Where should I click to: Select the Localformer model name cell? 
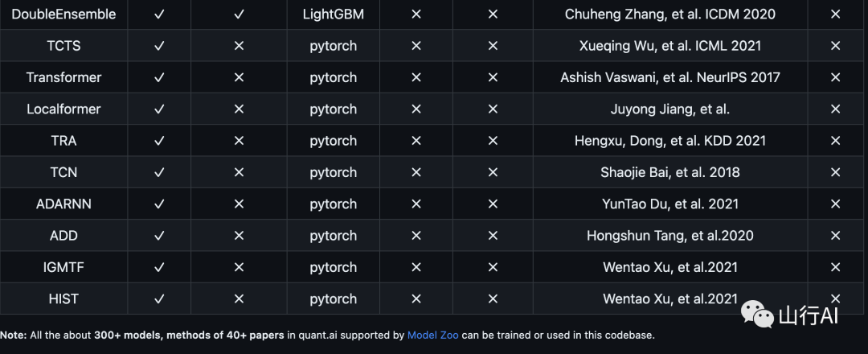[x=63, y=109]
